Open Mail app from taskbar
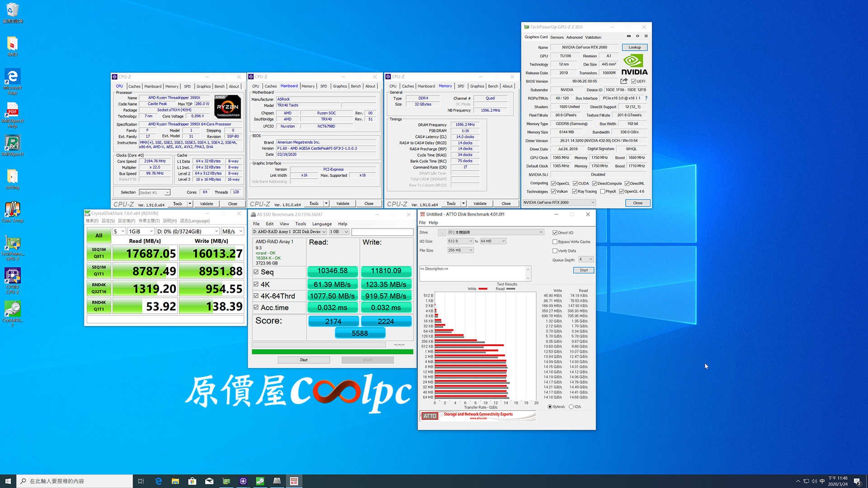 209,481
